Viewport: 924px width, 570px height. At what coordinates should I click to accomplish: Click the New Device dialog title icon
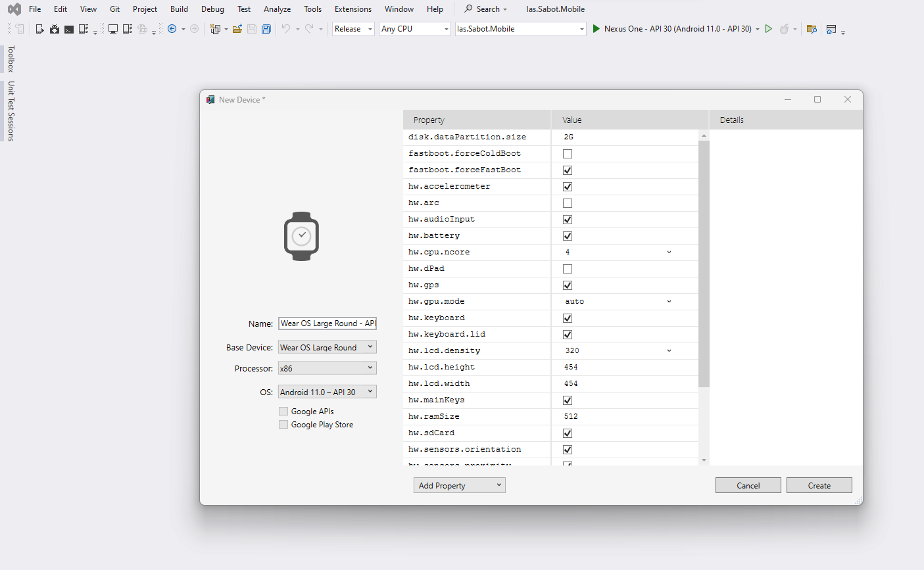click(210, 100)
